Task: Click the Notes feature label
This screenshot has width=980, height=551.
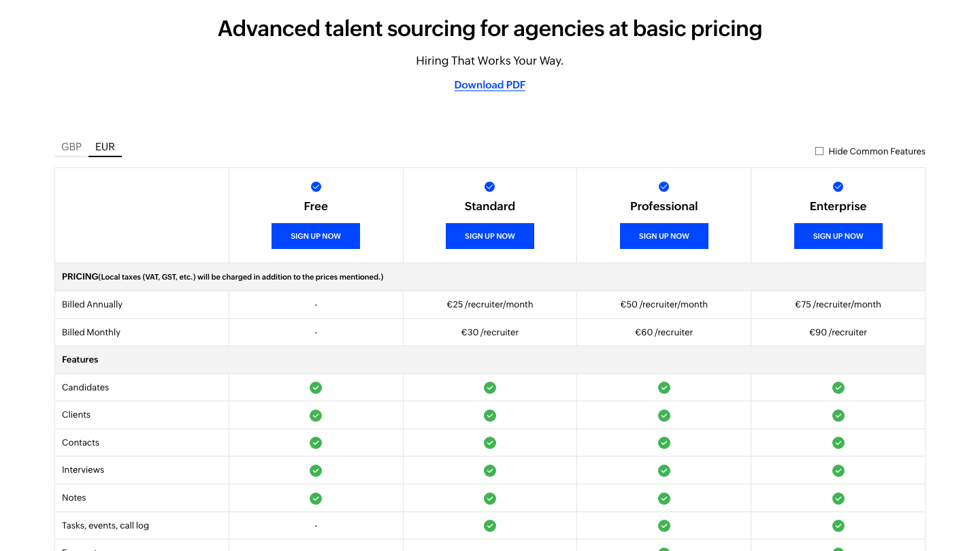Action: coord(74,498)
